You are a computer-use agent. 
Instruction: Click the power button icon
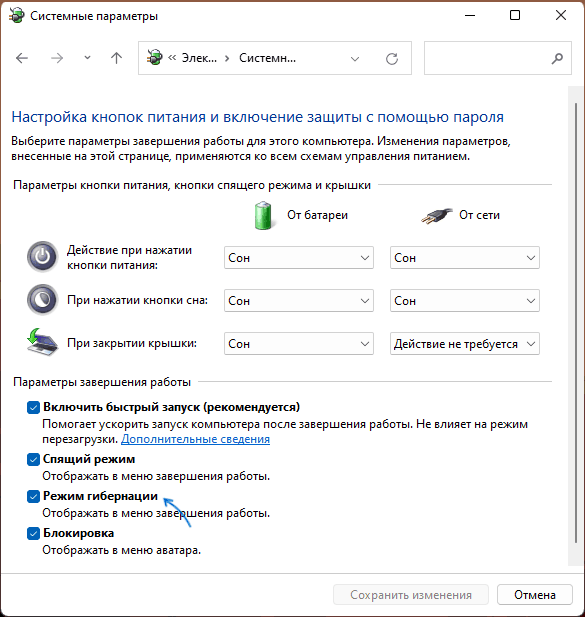pos(42,257)
